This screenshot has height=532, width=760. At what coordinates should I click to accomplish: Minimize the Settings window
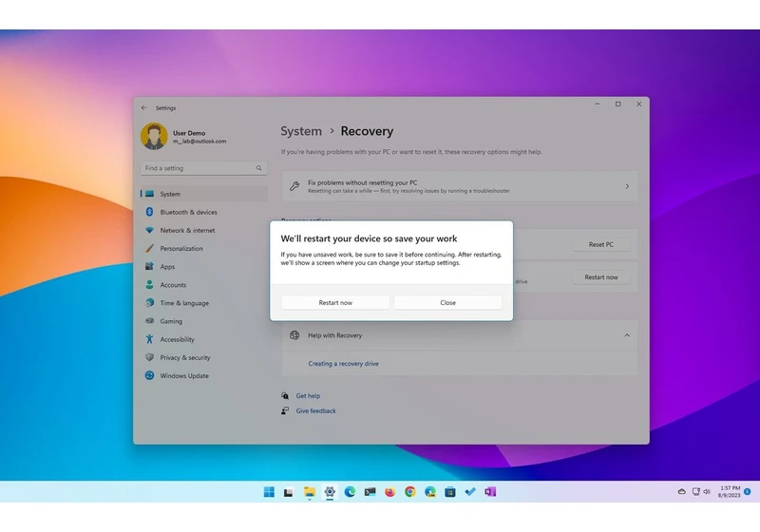tap(598, 104)
